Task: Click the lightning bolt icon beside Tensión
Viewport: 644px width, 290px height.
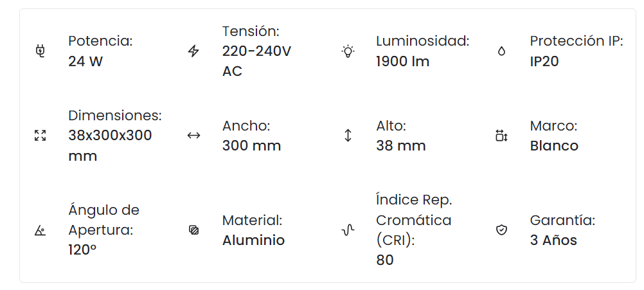Action: 193,51
